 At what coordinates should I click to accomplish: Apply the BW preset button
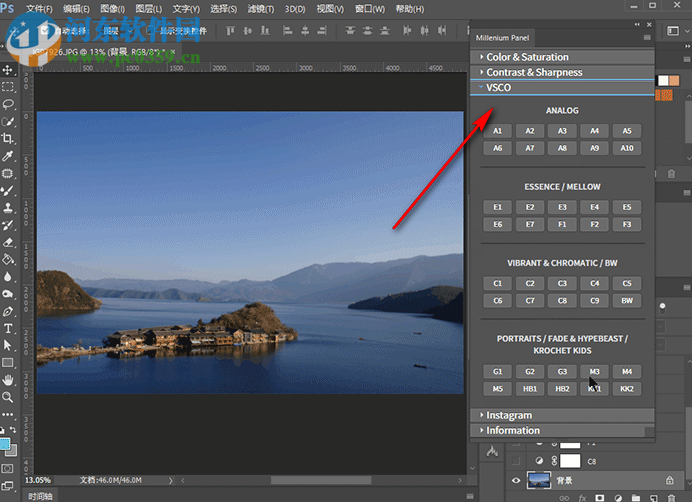pyautogui.click(x=626, y=300)
